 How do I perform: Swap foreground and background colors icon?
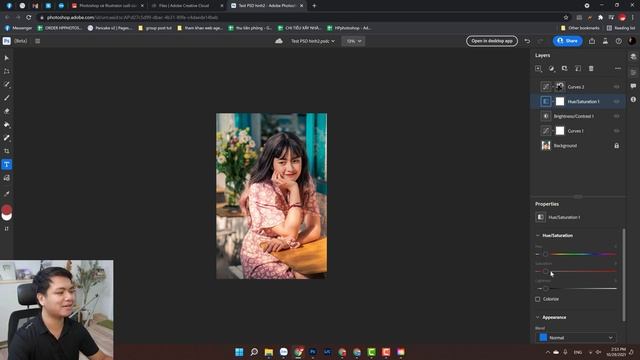(7, 229)
